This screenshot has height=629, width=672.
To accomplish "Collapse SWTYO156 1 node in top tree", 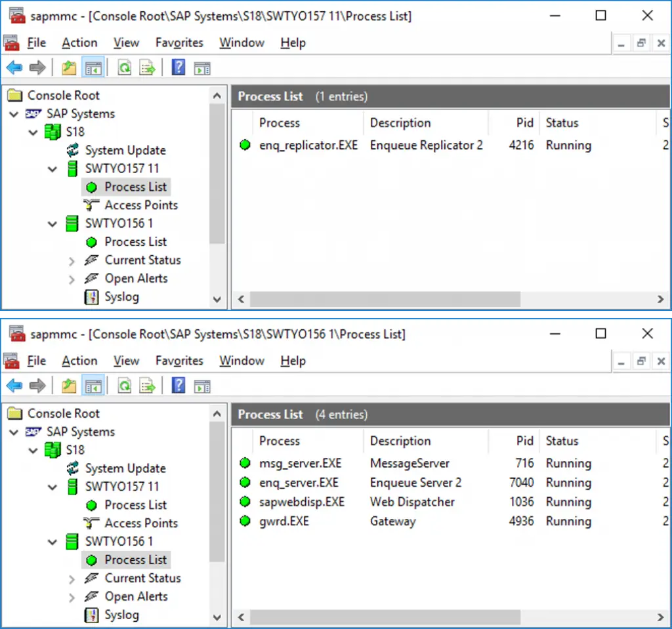I will pyautogui.click(x=52, y=224).
